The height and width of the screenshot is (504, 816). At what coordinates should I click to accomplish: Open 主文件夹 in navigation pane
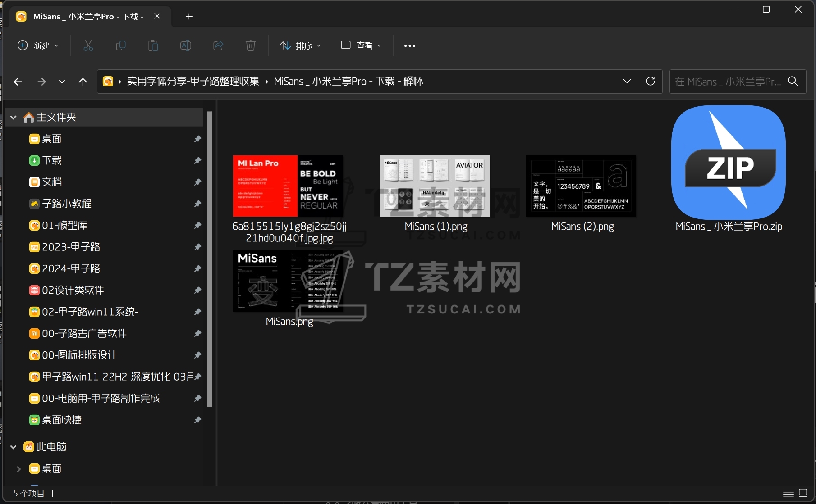pyautogui.click(x=104, y=118)
